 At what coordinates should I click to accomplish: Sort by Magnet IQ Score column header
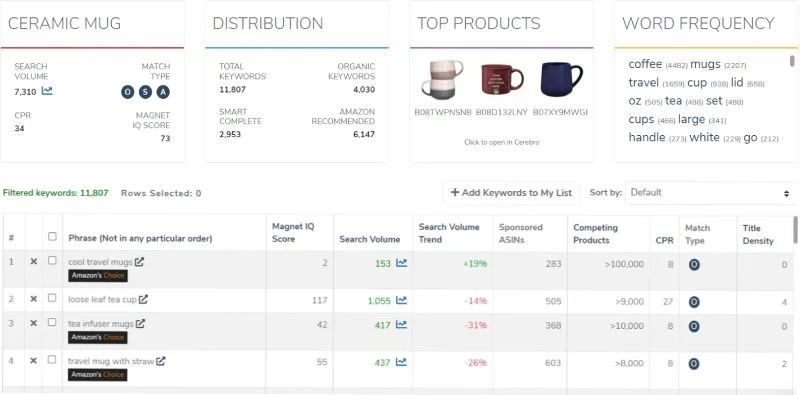tap(293, 232)
